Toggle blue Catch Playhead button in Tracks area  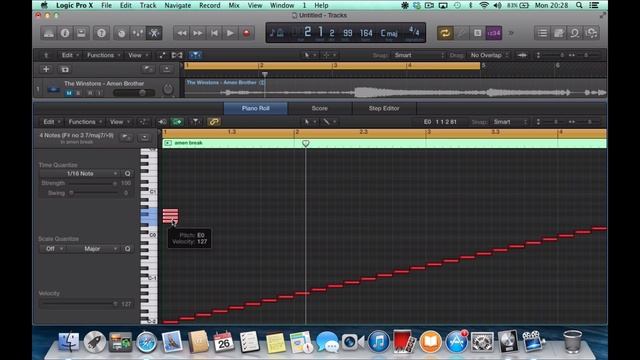(x=196, y=55)
